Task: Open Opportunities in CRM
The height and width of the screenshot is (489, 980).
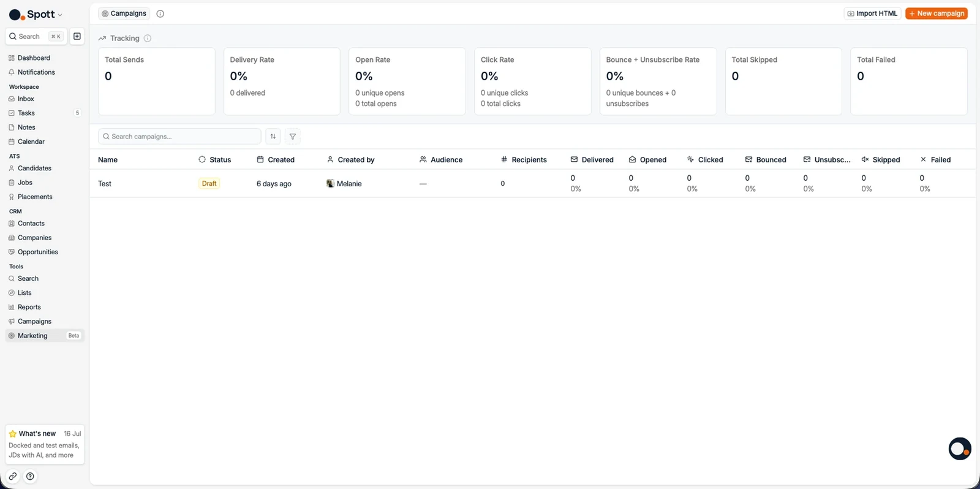Action: [45, 252]
